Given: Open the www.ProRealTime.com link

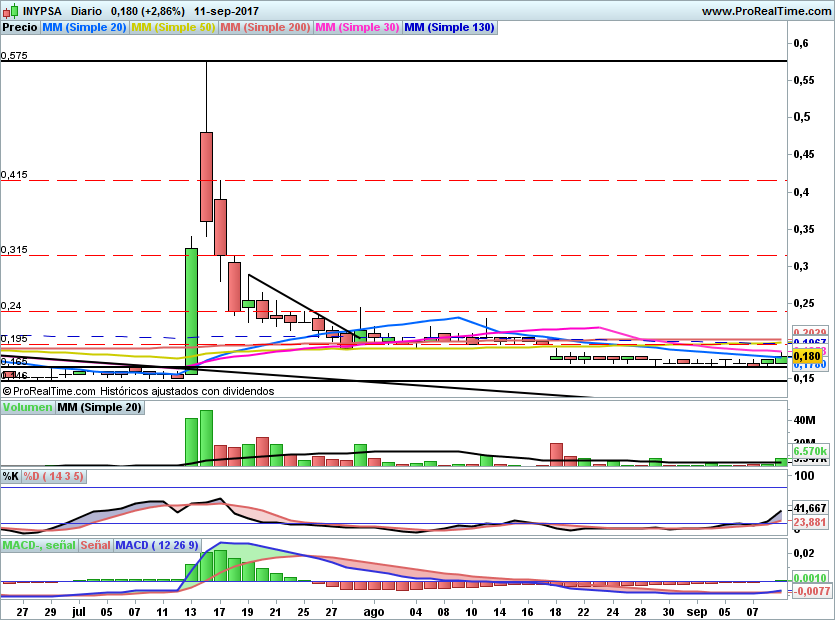Looking at the screenshot, I should (x=765, y=11).
